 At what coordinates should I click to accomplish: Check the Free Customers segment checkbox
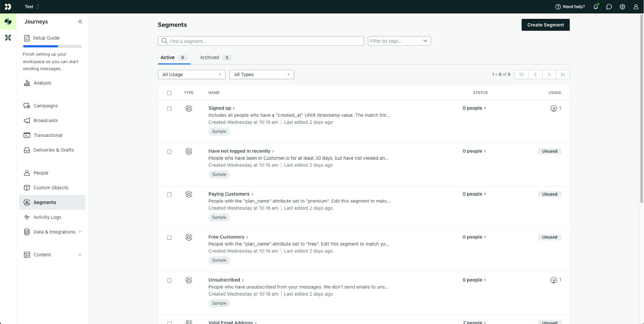[x=169, y=237]
